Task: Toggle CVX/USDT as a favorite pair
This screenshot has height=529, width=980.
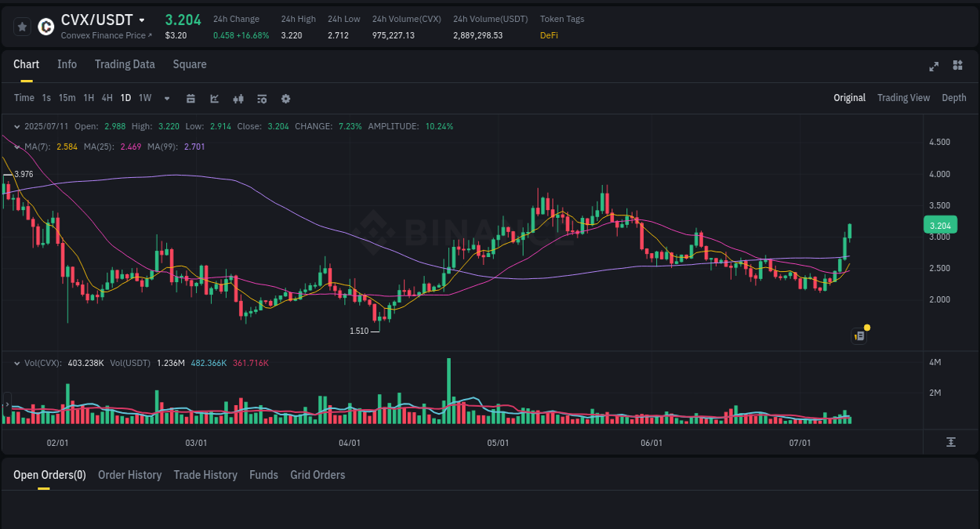Action: click(22, 26)
